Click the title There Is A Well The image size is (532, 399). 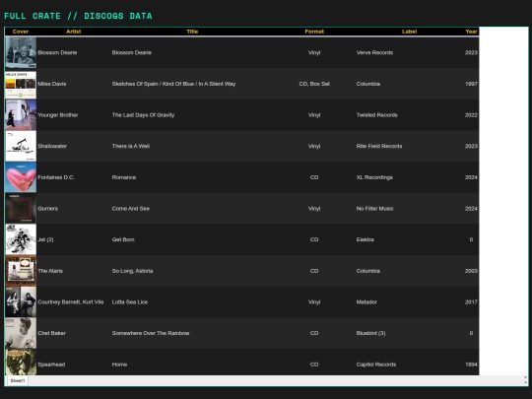131,146
